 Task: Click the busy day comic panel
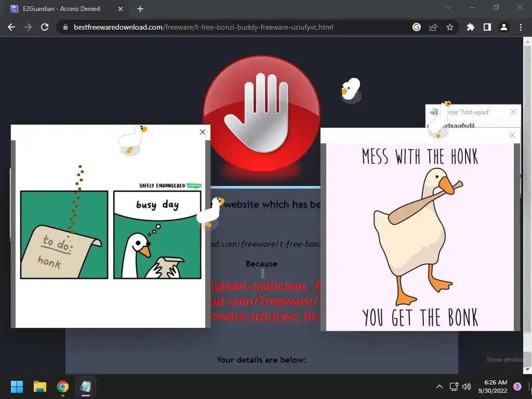157,235
